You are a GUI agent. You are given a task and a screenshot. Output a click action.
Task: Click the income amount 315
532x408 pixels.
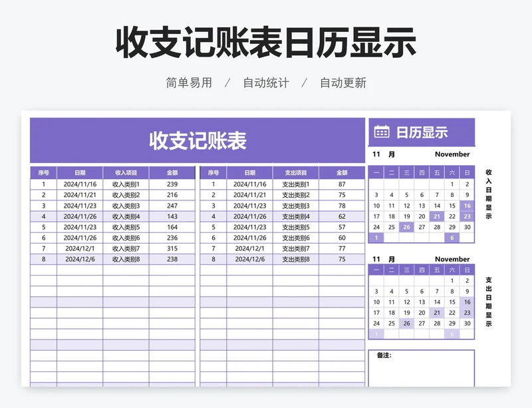172,248
